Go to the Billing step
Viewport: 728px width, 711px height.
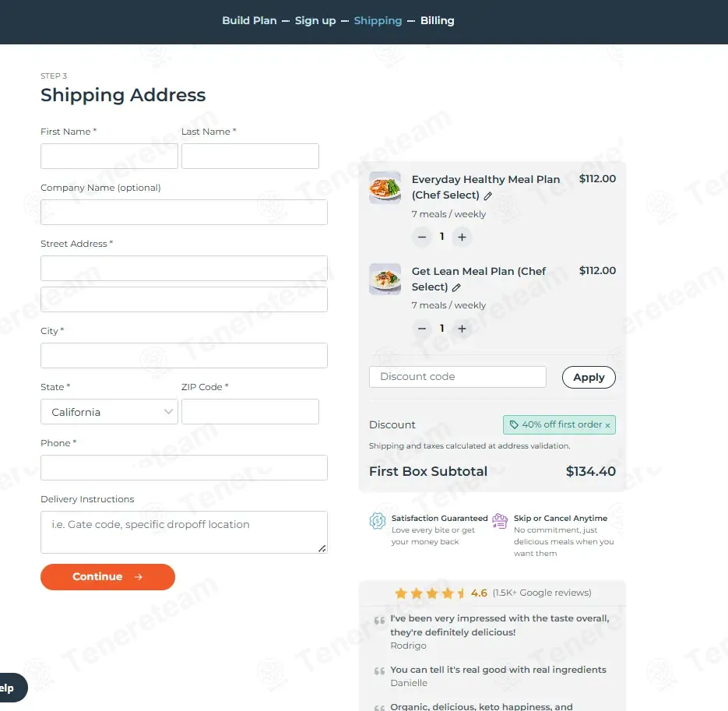tap(438, 20)
